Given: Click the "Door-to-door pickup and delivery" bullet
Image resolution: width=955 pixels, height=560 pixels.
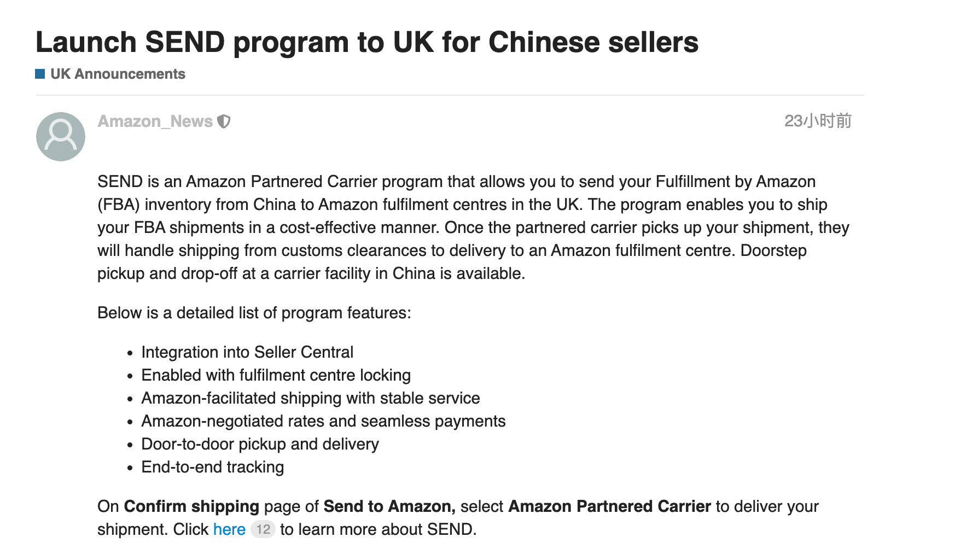Looking at the screenshot, I should [x=260, y=444].
